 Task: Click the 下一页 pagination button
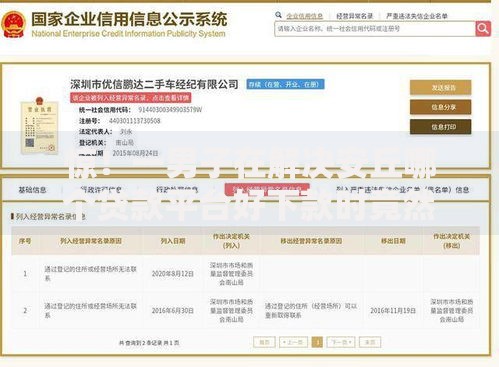click(341, 342)
